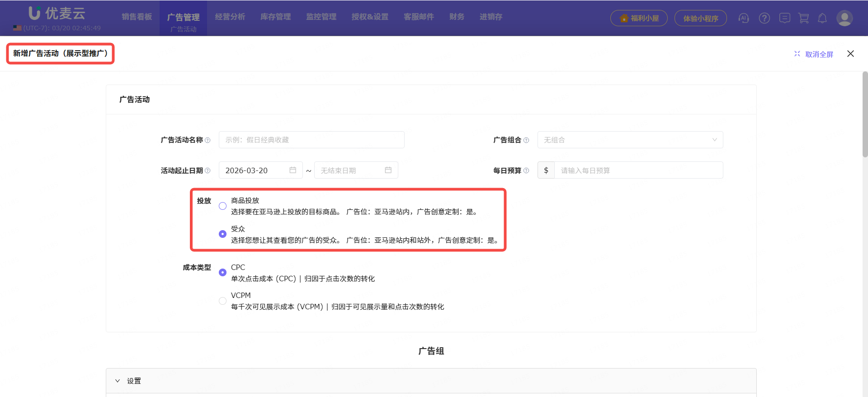Click the 无结束日期 end date field
Screen dimensions: 868x397
(356, 170)
